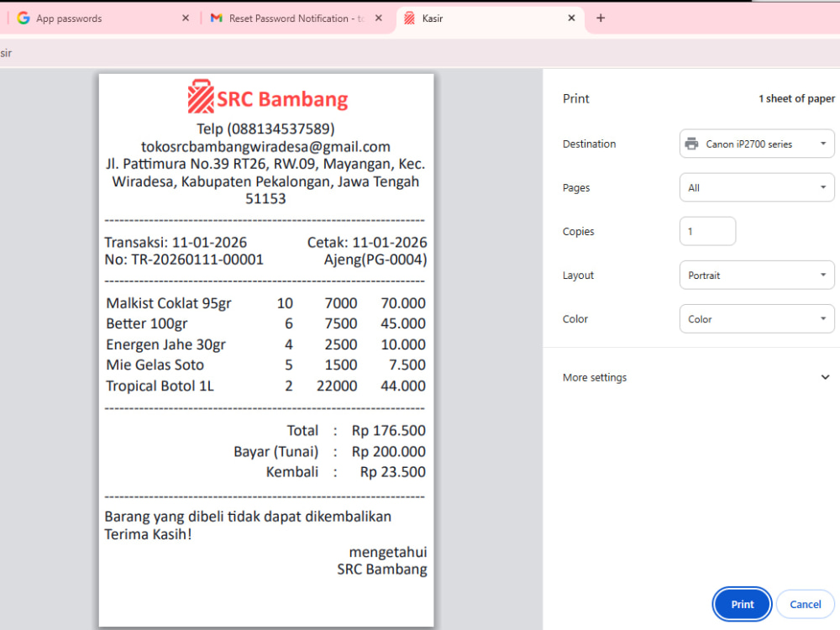Click the Destination label
Screen dimensions: 840x630
click(x=590, y=144)
